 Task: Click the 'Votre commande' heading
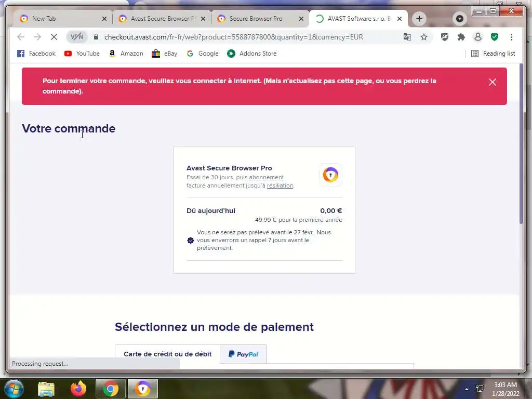coord(69,129)
